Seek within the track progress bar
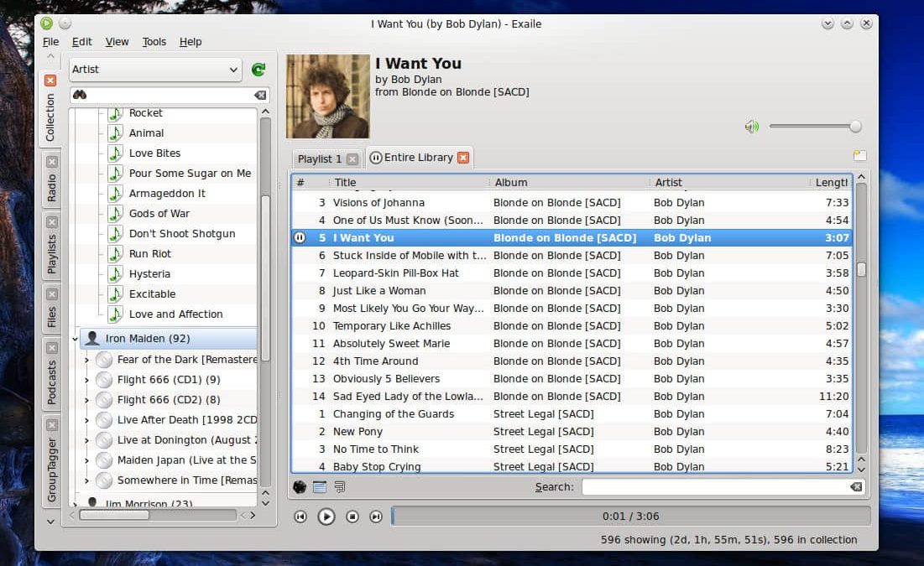 tap(631, 517)
